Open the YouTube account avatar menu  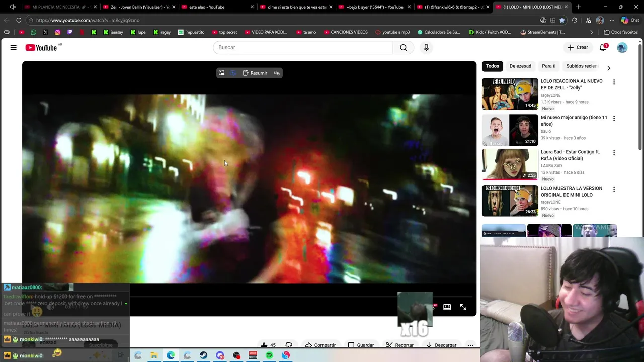click(x=622, y=47)
